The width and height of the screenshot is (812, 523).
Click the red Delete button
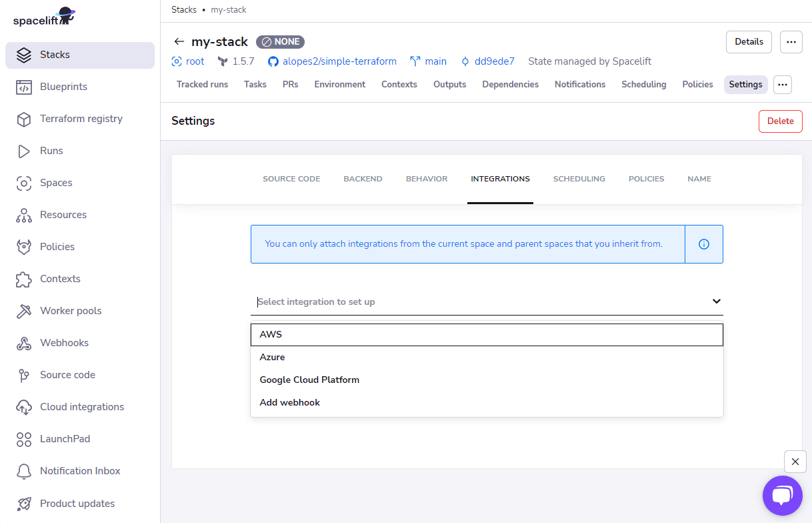click(780, 121)
